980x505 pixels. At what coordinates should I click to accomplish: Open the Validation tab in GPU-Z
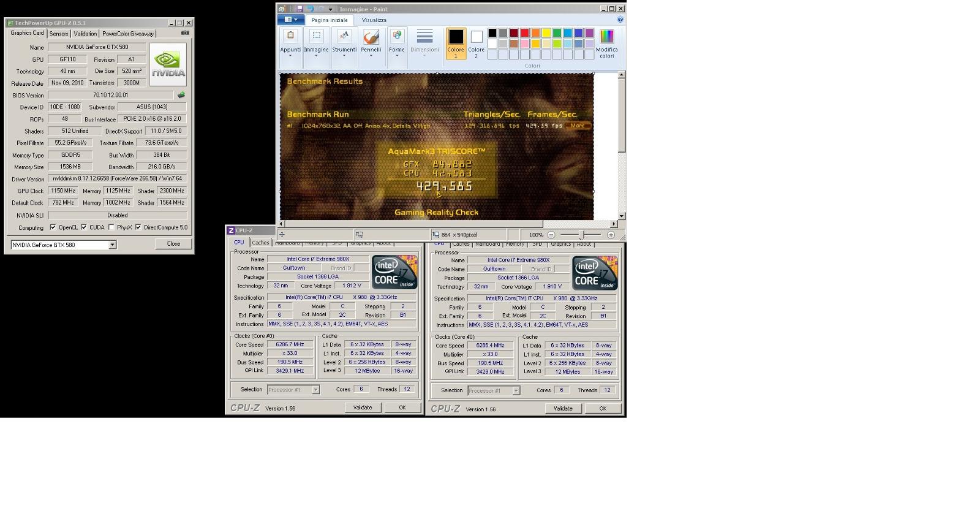(85, 34)
